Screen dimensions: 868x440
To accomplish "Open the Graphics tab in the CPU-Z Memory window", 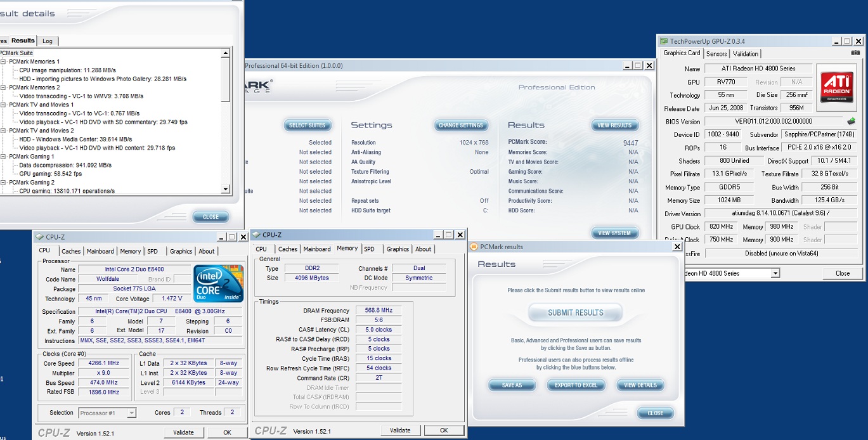I will [398, 249].
